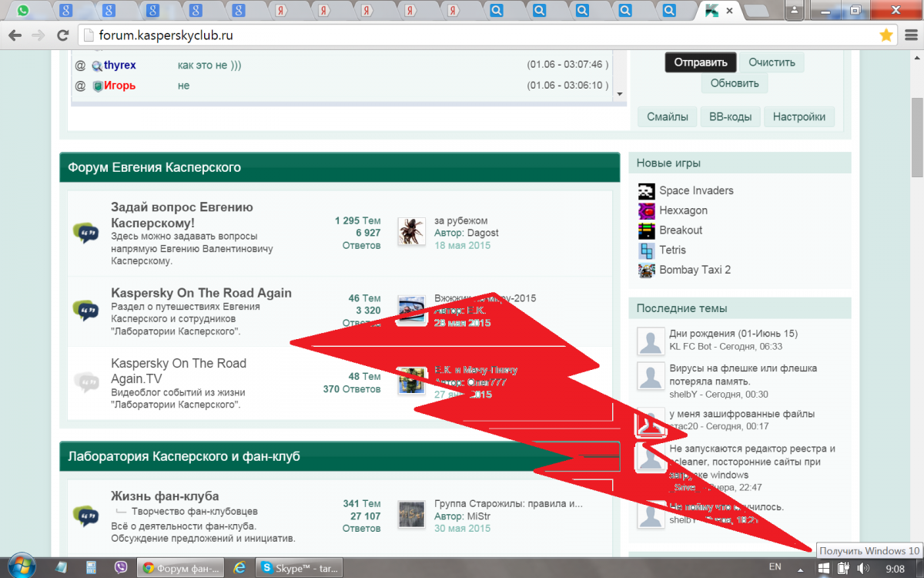The height and width of the screenshot is (578, 924).
Task: Click the page scrollbar up arrow
Action: pos(917,57)
